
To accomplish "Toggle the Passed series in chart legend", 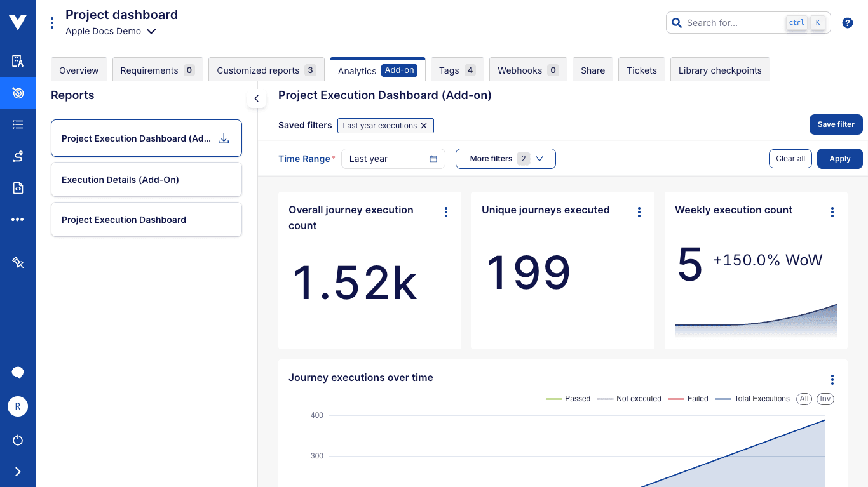I will tap(568, 399).
